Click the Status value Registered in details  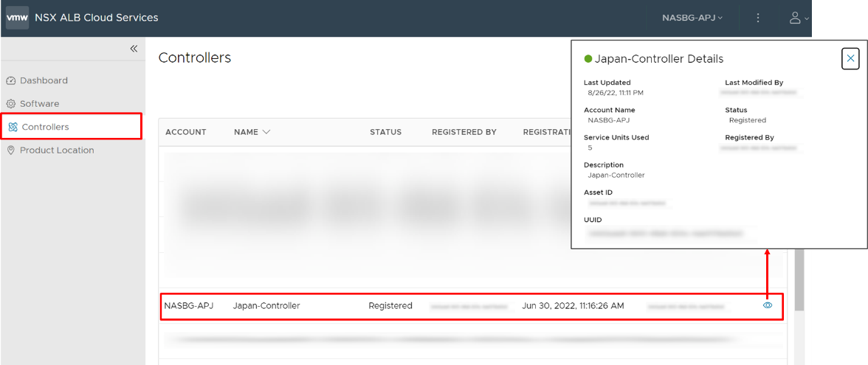(747, 120)
